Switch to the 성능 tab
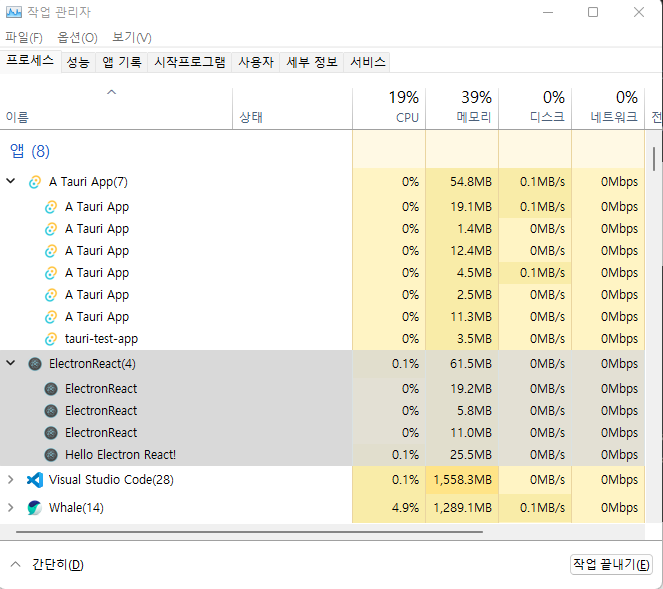 78,62
